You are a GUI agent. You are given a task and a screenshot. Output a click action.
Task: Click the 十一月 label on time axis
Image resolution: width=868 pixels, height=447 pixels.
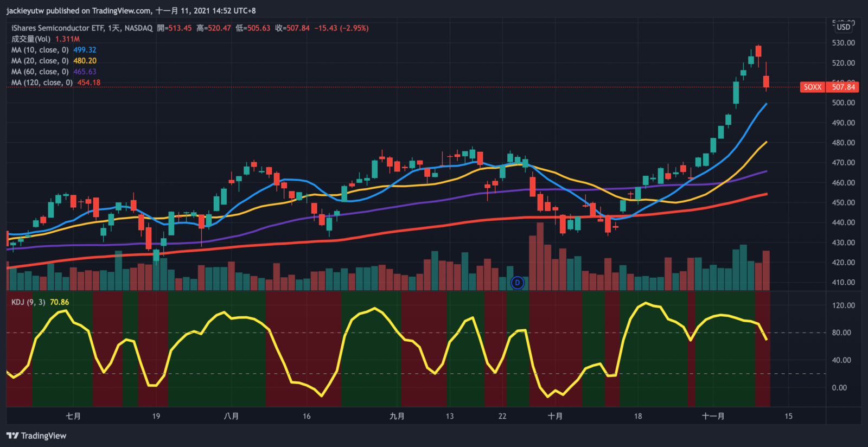[x=713, y=416]
